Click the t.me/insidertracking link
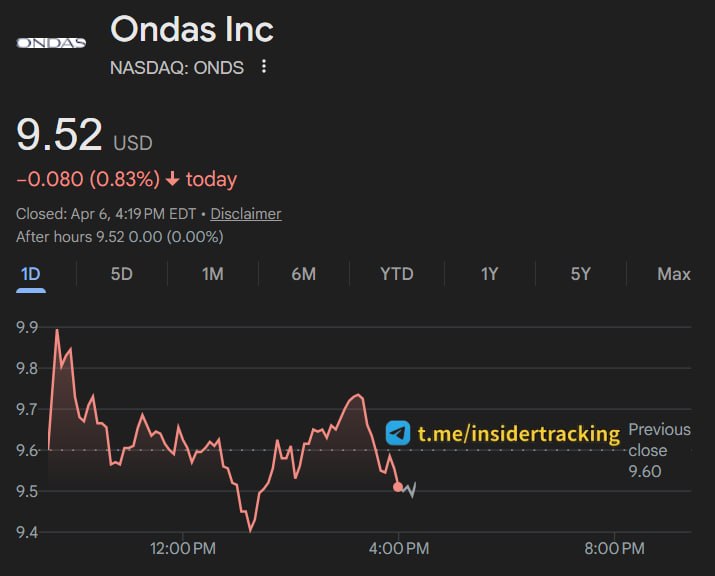 tap(518, 434)
